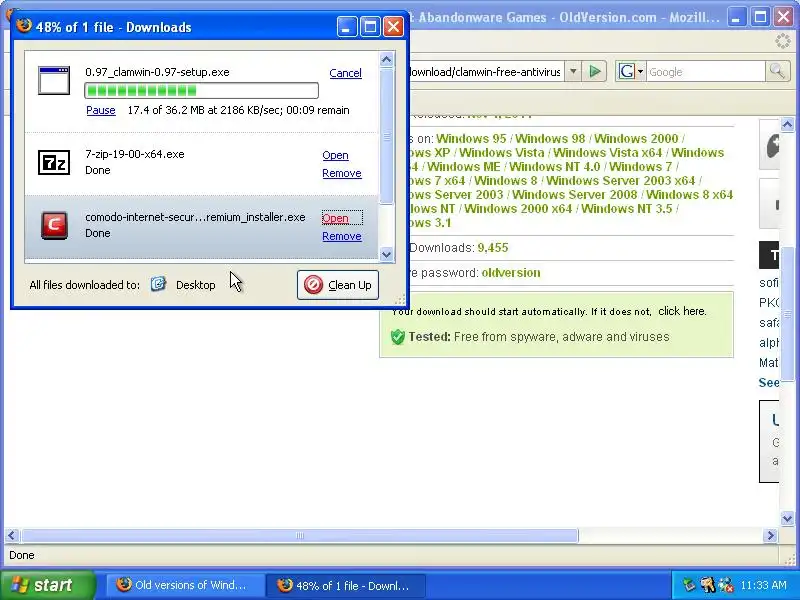
Task: Click the 0.97_clamwin-0.97-setup.exe filename
Action: tap(157, 72)
